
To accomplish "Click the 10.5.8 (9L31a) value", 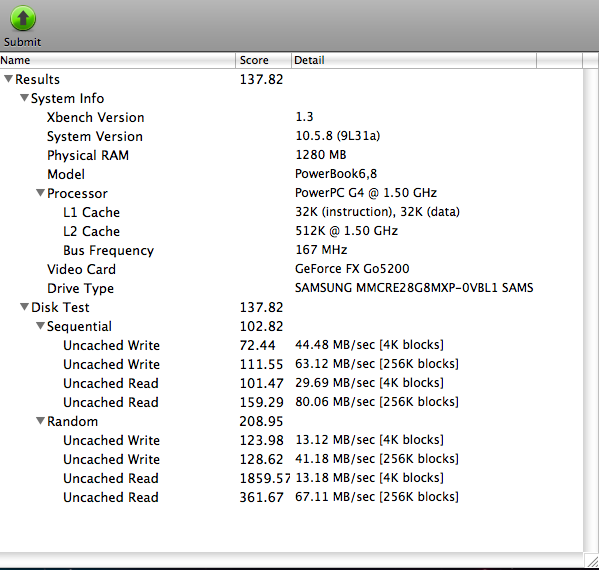I will (338, 136).
